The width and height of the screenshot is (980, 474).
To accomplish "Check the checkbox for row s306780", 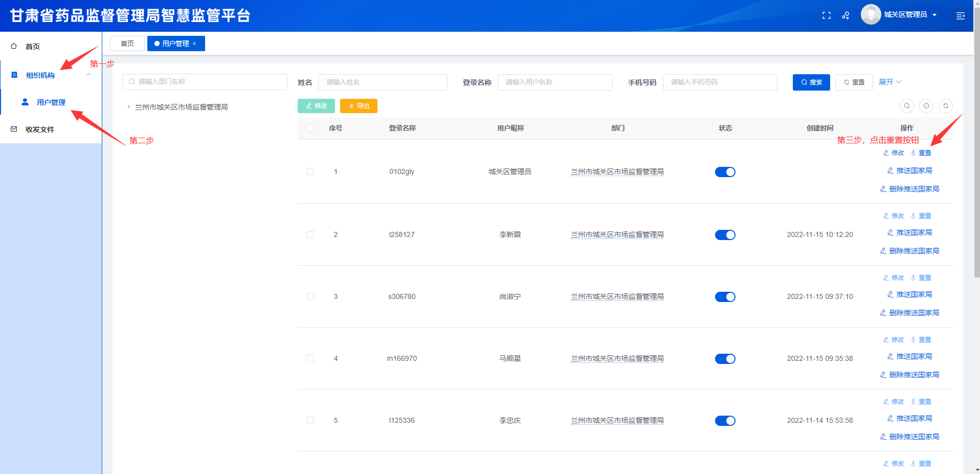I will pyautogui.click(x=310, y=296).
